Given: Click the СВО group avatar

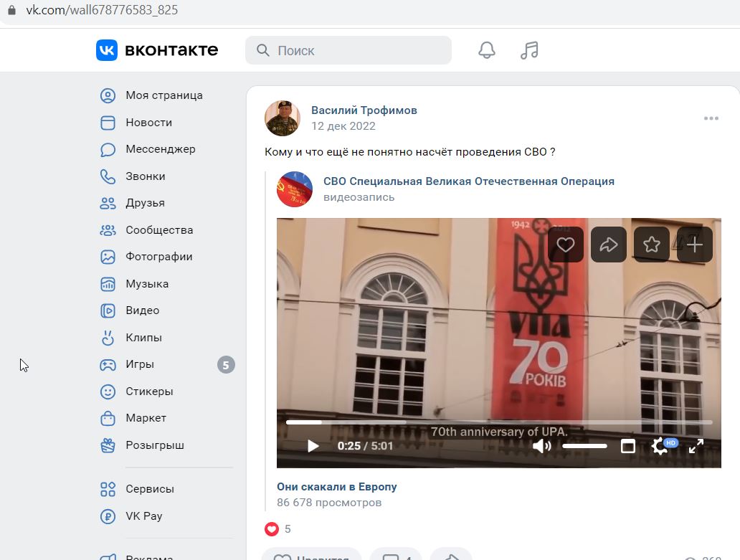Looking at the screenshot, I should point(295,189).
